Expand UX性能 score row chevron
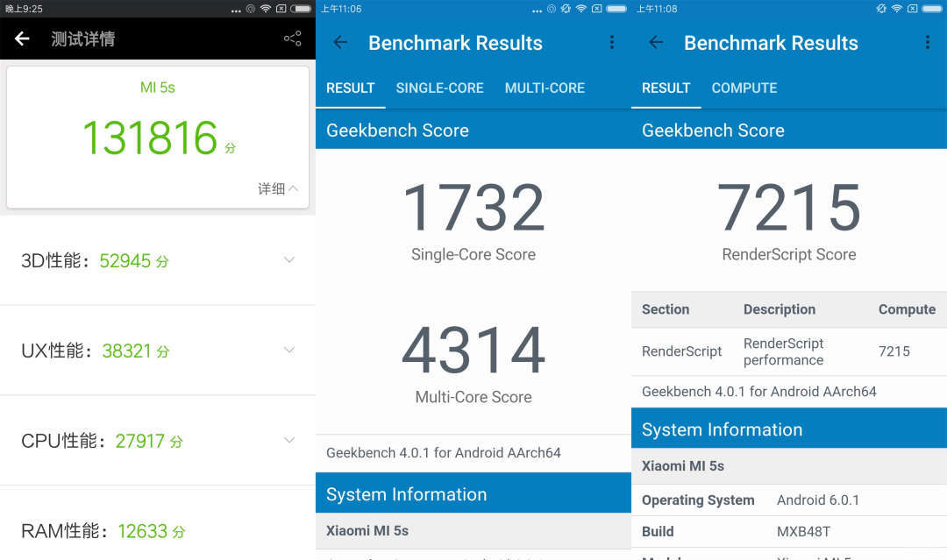Screen dimensions: 947x560 point(289,350)
